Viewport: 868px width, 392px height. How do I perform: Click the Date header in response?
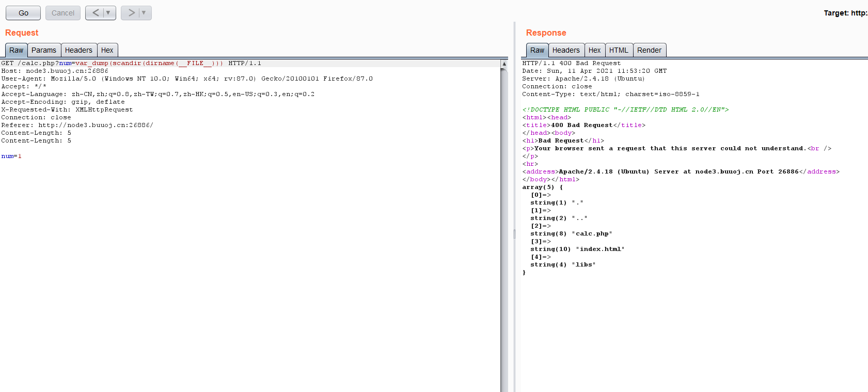coord(594,71)
